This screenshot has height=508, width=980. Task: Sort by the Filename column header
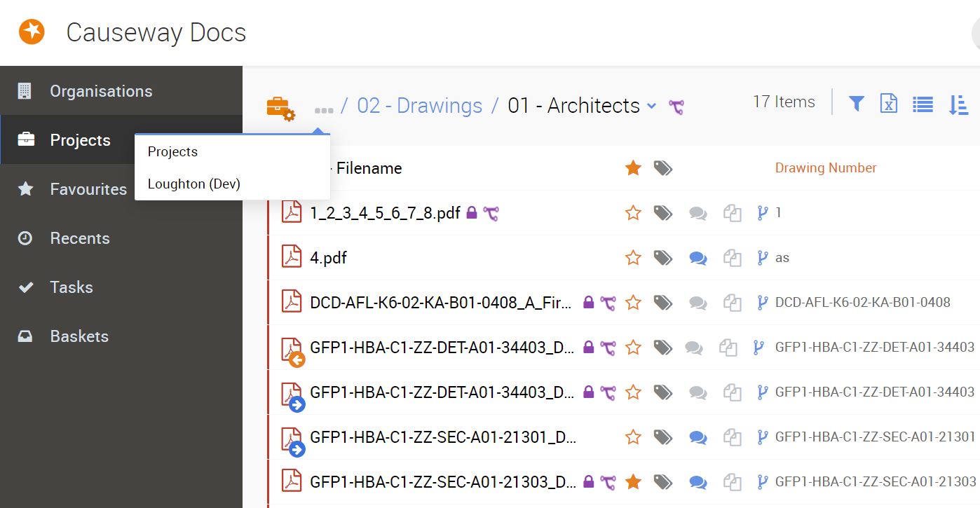(369, 168)
